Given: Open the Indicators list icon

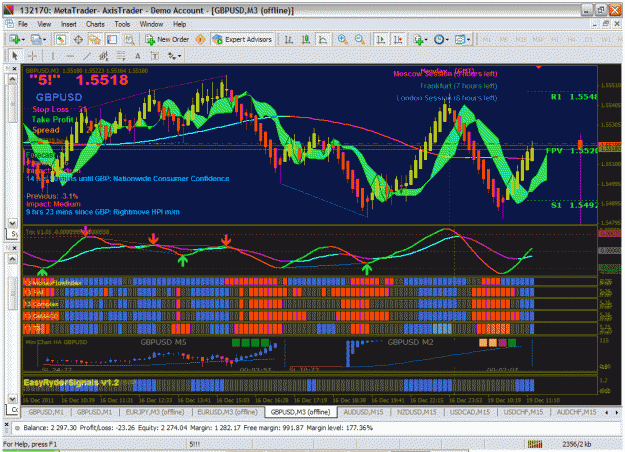Looking at the screenshot, I should (418, 39).
